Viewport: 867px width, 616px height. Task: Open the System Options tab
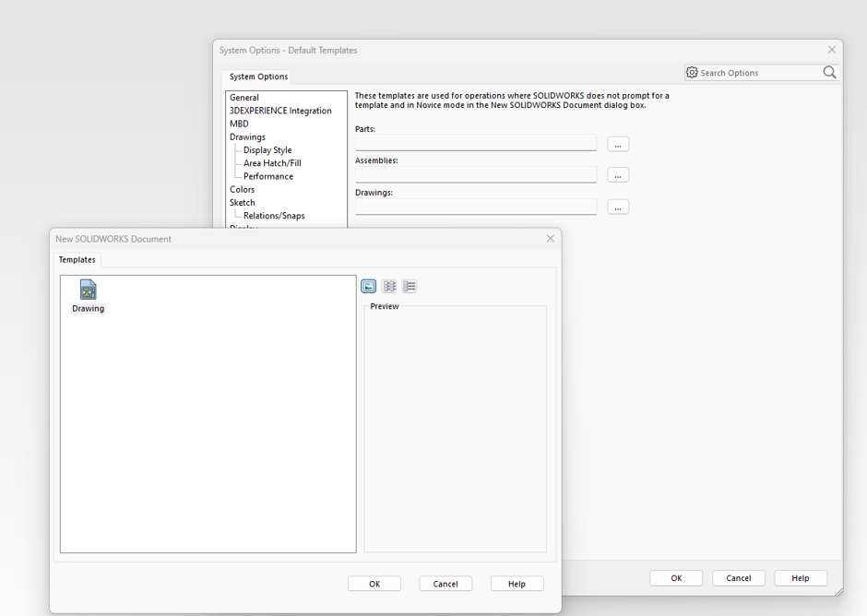(258, 77)
